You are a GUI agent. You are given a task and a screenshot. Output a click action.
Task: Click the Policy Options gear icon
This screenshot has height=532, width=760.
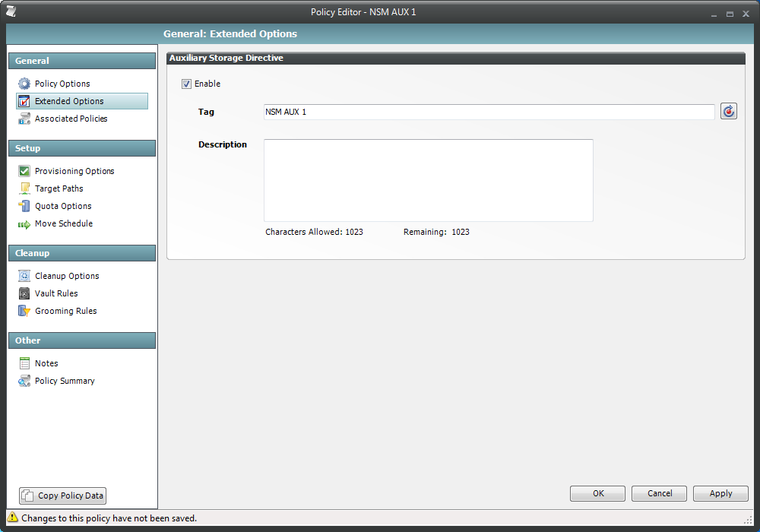[x=24, y=84]
